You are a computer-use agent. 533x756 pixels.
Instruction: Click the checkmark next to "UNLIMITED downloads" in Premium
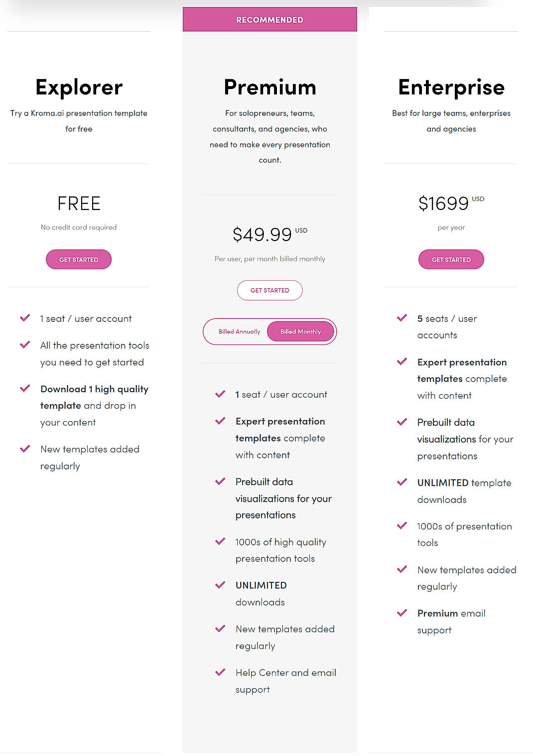pos(220,584)
